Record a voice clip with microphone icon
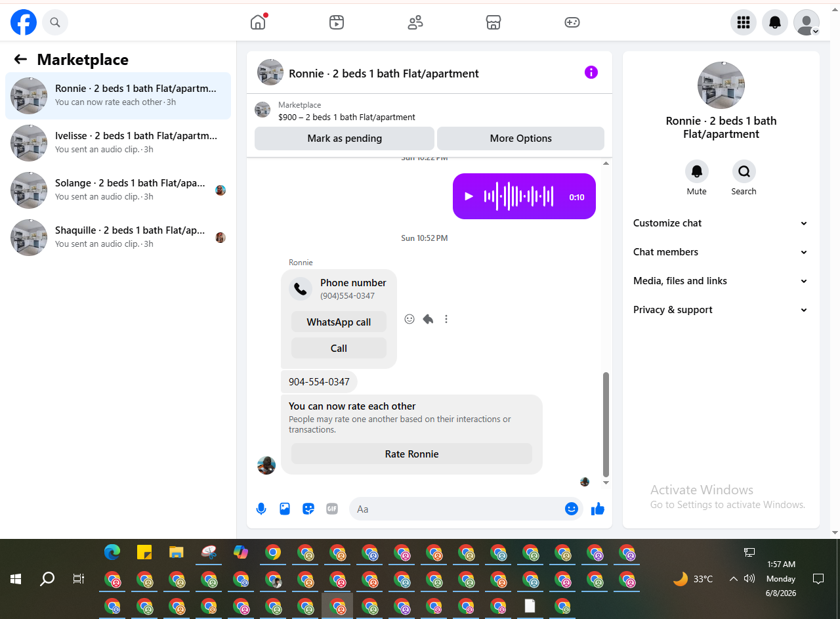This screenshot has height=619, width=840. tap(261, 509)
